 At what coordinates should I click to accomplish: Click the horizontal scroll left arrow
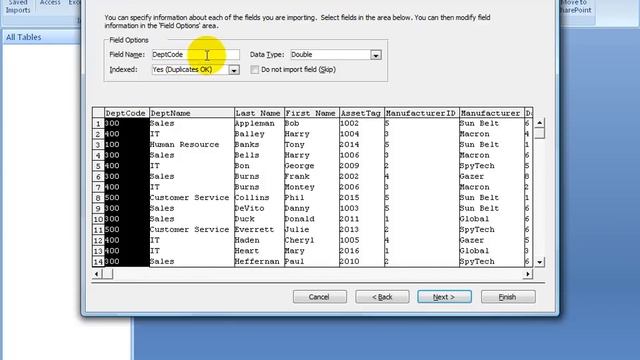coord(97,274)
